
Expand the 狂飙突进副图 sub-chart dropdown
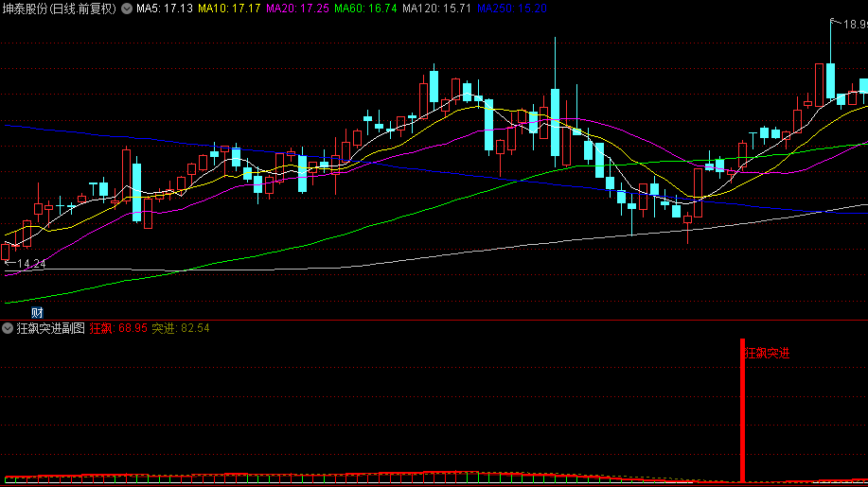pyautogui.click(x=8, y=328)
